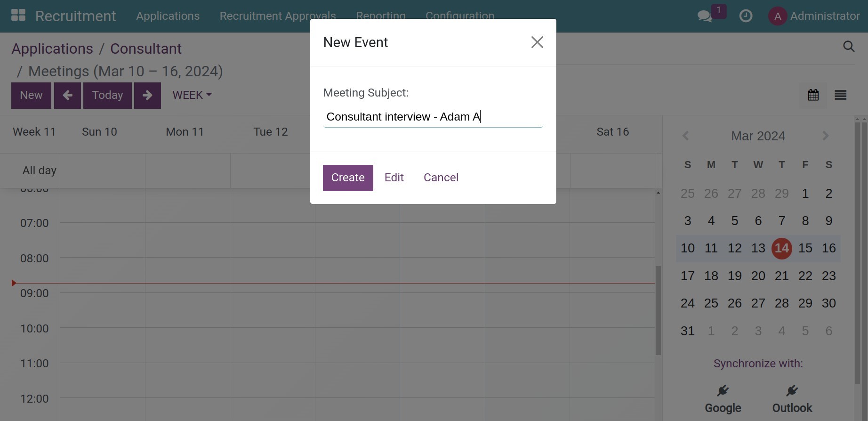Click the Meeting Subject input field
This screenshot has width=868, height=421.
433,117
